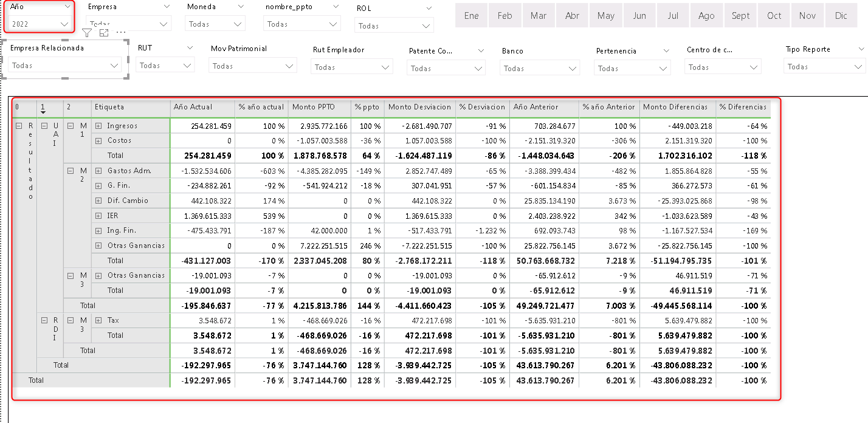Select the Abr month button
Viewport: 868px width, 423px height.
pyautogui.click(x=572, y=16)
